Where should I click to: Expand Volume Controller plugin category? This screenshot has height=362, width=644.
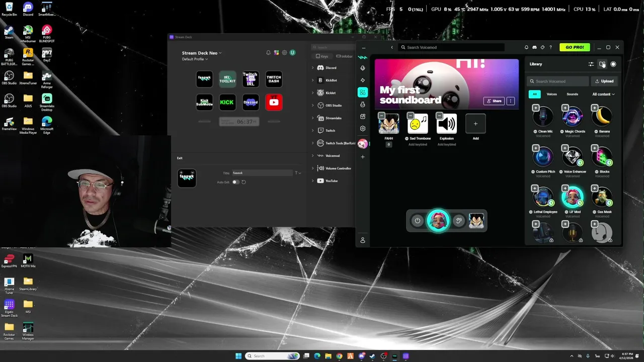pyautogui.click(x=313, y=168)
